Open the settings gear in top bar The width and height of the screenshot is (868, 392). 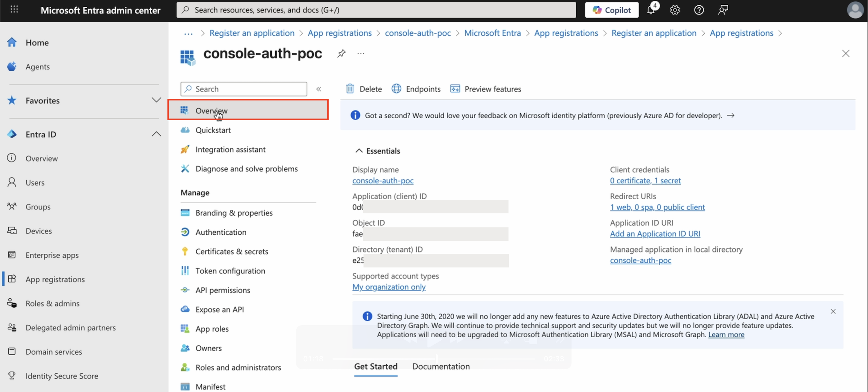tap(675, 10)
